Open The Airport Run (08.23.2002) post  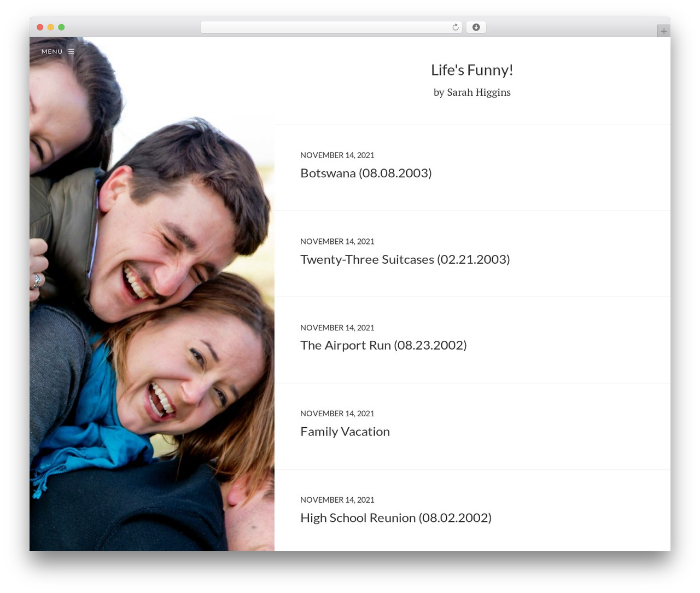pyautogui.click(x=383, y=345)
